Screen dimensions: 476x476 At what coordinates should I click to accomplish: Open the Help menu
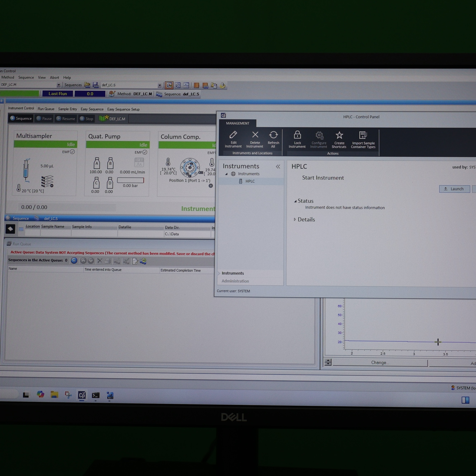[x=67, y=78]
